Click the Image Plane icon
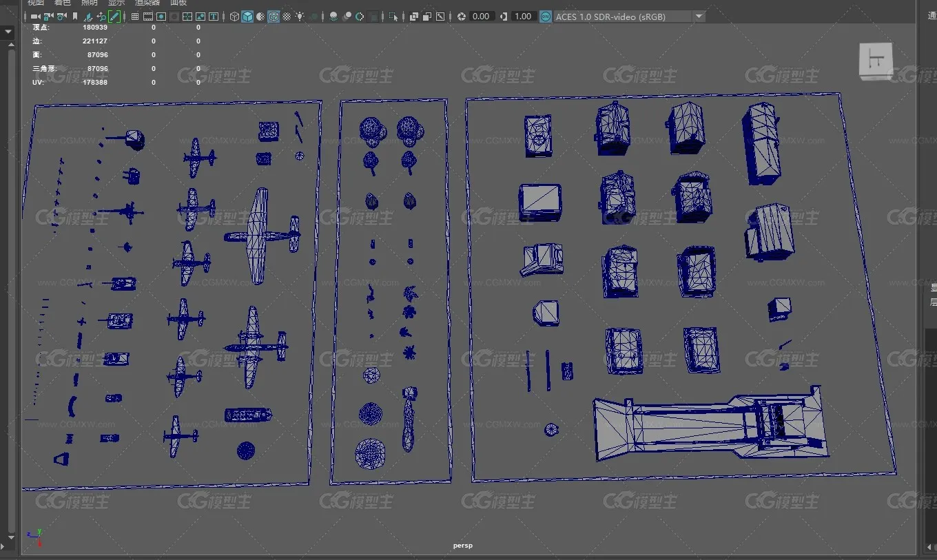 point(89,17)
